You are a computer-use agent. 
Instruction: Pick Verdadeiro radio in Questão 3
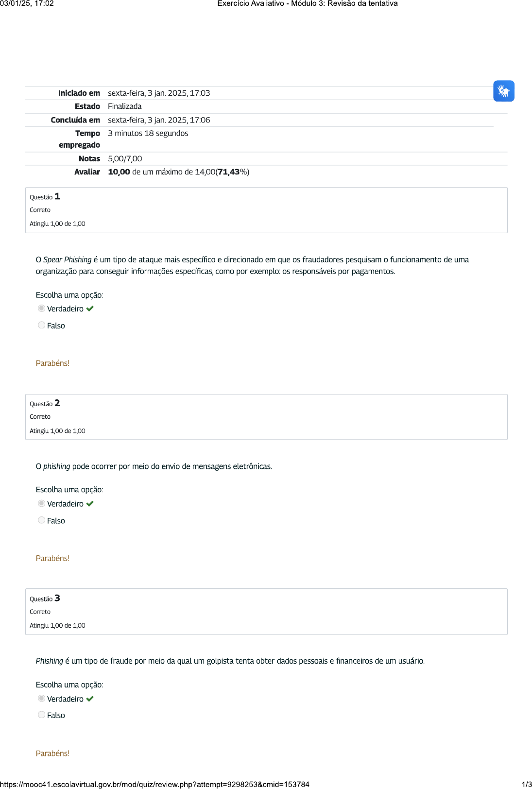pyautogui.click(x=42, y=698)
